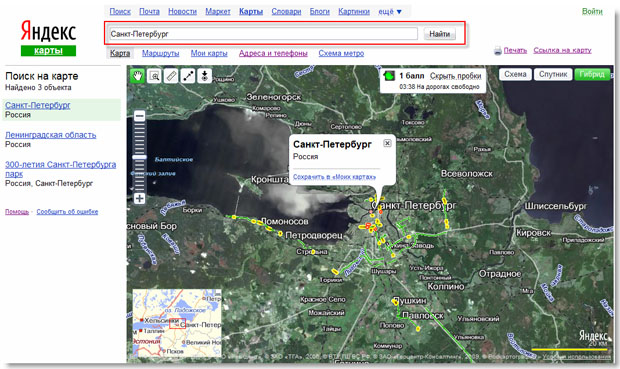Click the printer icon near Печать
620x369 pixels.
pyautogui.click(x=498, y=51)
